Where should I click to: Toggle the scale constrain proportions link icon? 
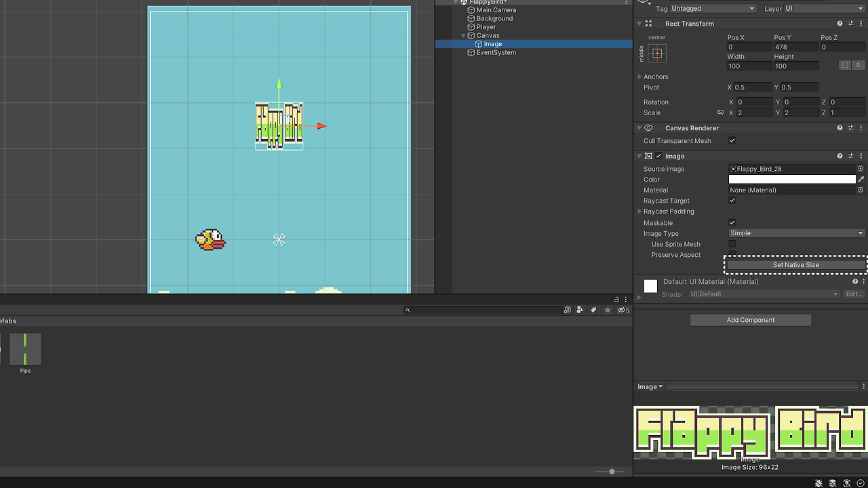click(721, 113)
